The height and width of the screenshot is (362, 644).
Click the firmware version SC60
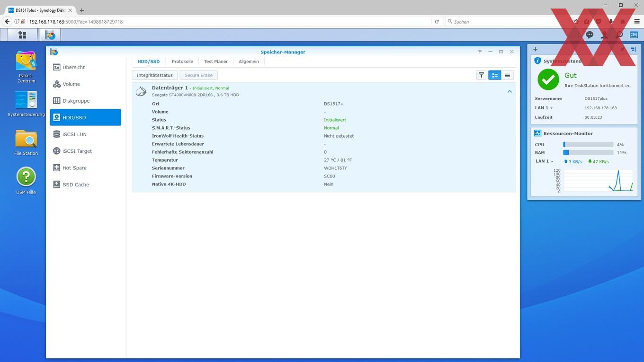click(x=329, y=176)
